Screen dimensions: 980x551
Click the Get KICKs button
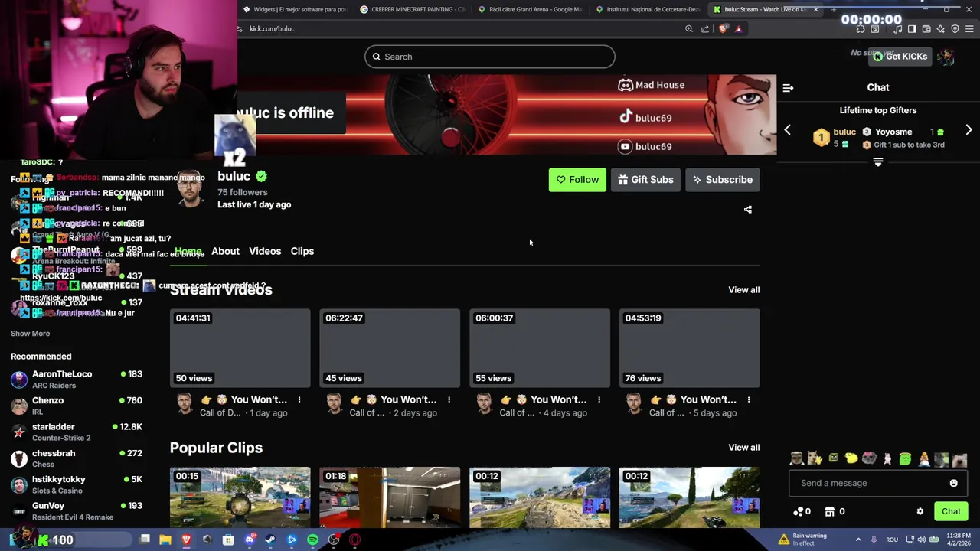[900, 56]
